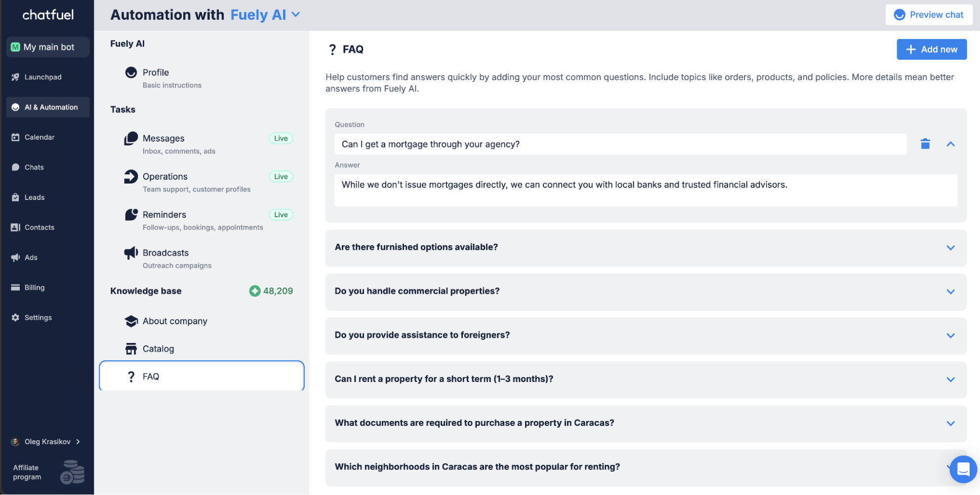Switch to the Catalog knowledge base tab
Image resolution: width=980 pixels, height=495 pixels.
click(x=158, y=348)
